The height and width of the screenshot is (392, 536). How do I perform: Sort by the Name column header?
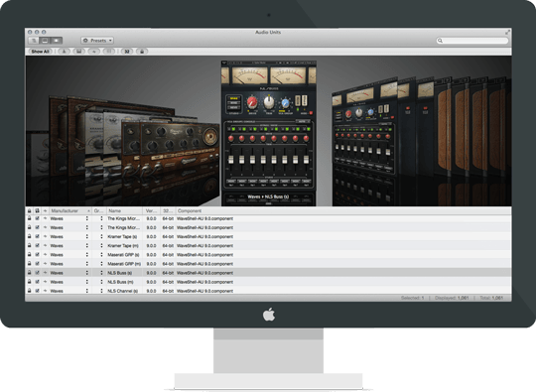pos(125,210)
